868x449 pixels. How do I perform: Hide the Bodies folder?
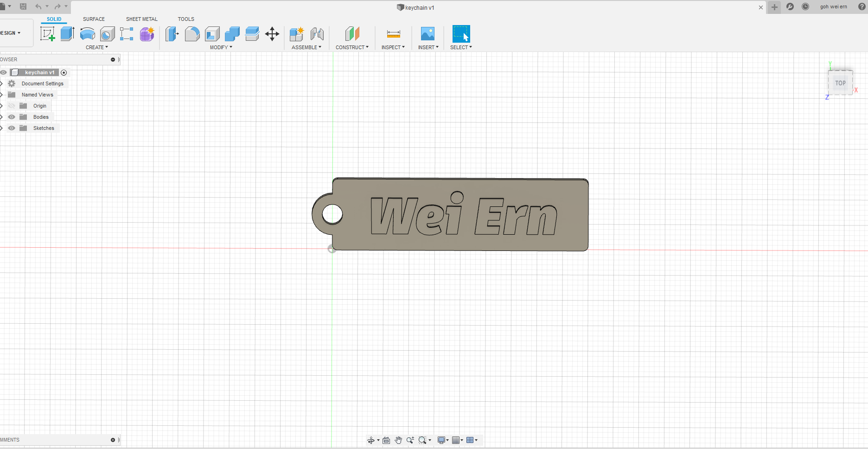pyautogui.click(x=12, y=117)
